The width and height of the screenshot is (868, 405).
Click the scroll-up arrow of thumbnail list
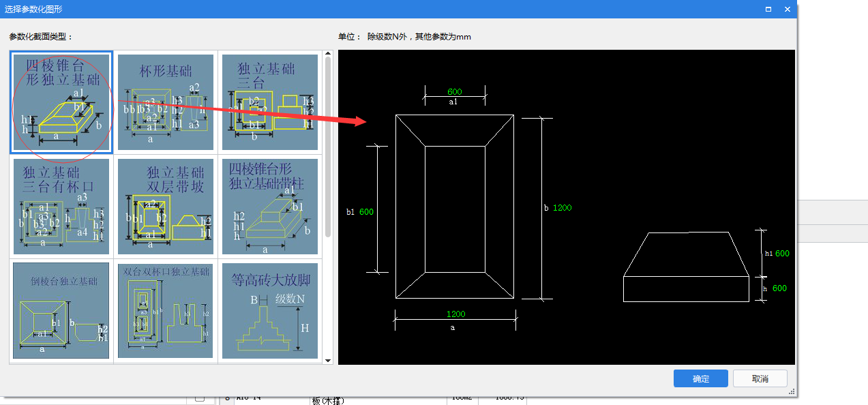(x=328, y=54)
